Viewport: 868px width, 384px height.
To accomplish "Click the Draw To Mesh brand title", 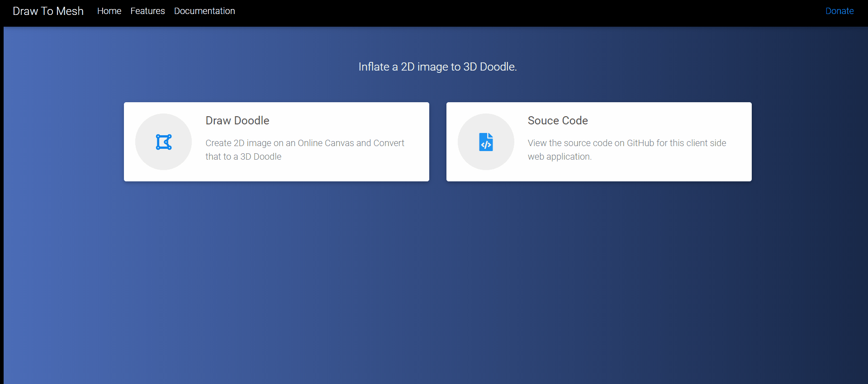I will coord(48,11).
